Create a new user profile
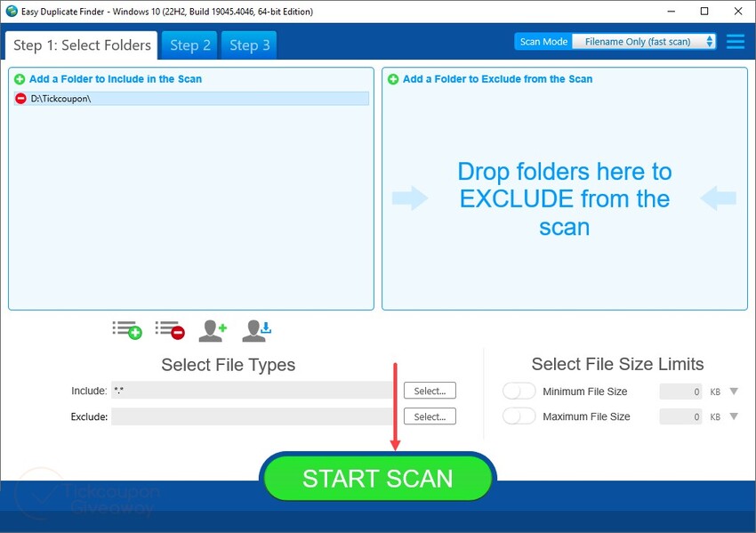The width and height of the screenshot is (756, 533). (213, 329)
